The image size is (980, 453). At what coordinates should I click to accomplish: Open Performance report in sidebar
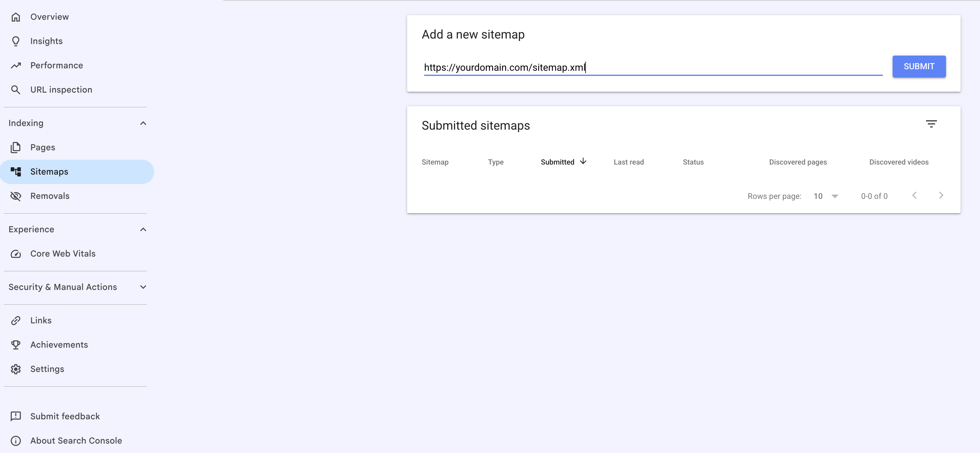coord(57,66)
